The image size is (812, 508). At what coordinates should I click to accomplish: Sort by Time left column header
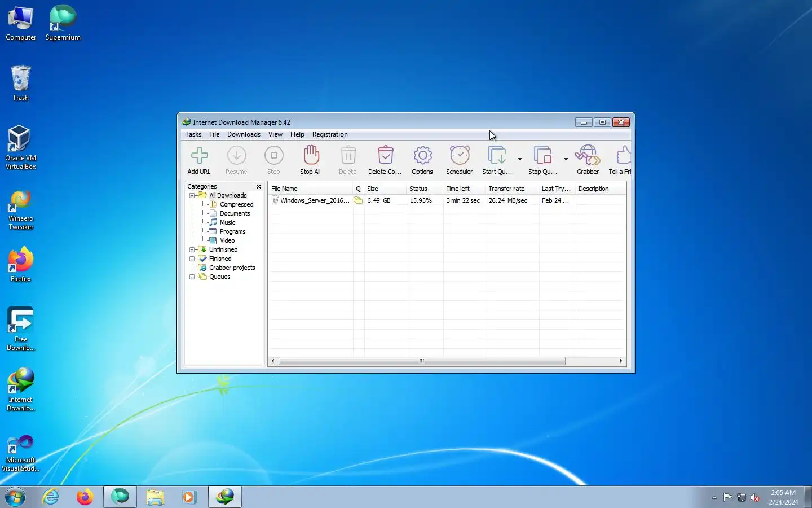(x=464, y=189)
